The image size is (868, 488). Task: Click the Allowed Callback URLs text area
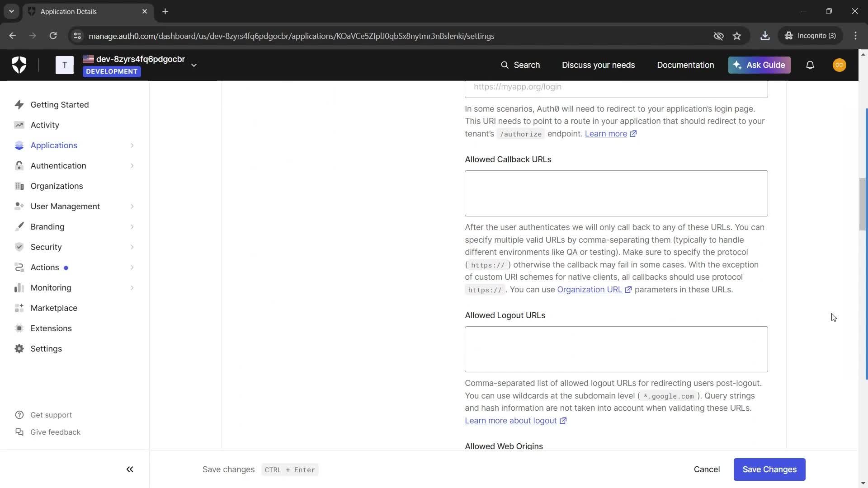[616, 193]
